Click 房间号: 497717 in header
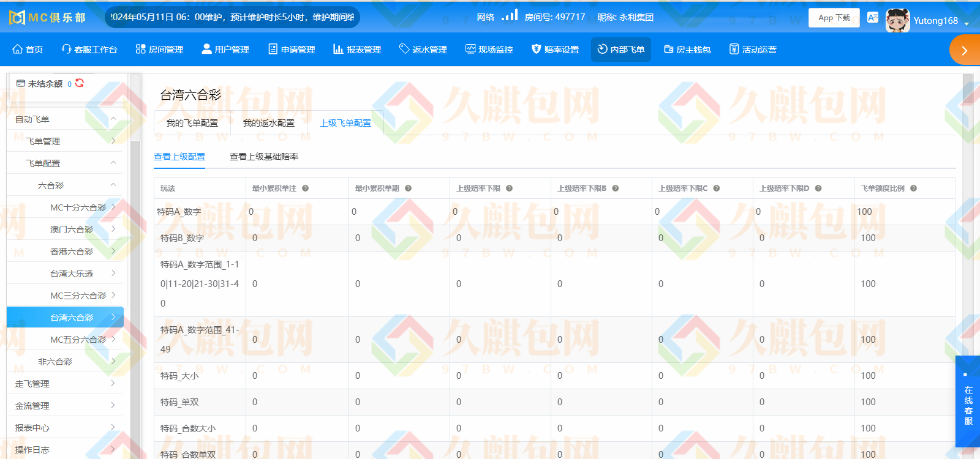The image size is (980, 459). 555,17
